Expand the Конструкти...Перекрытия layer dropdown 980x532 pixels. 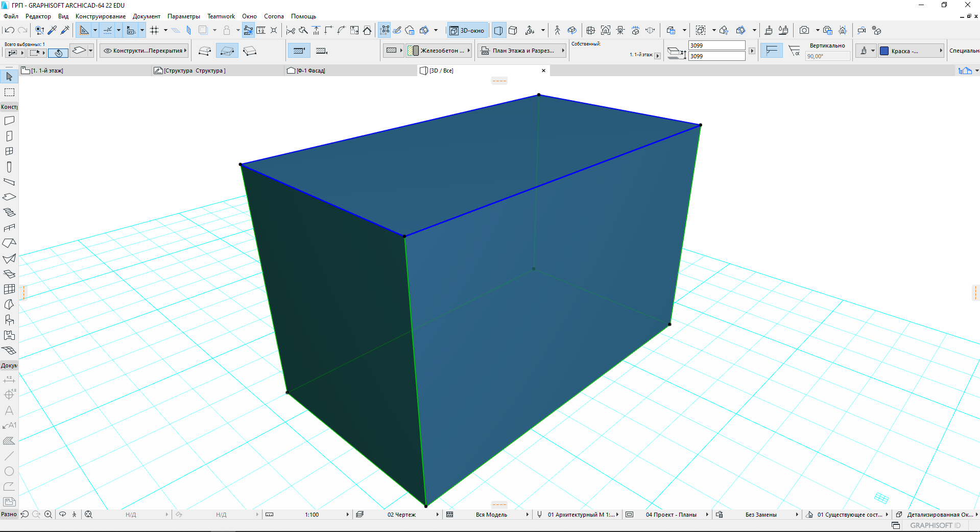pyautogui.click(x=145, y=51)
